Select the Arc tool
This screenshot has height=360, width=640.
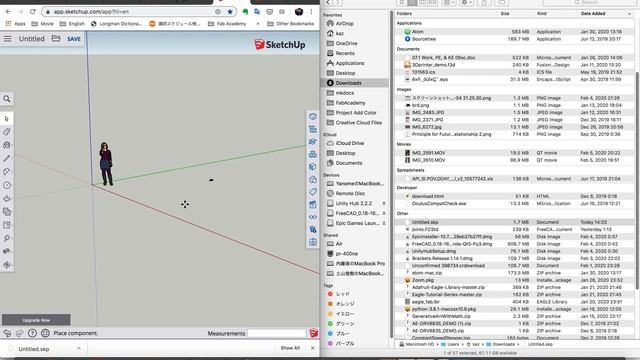click(7, 172)
